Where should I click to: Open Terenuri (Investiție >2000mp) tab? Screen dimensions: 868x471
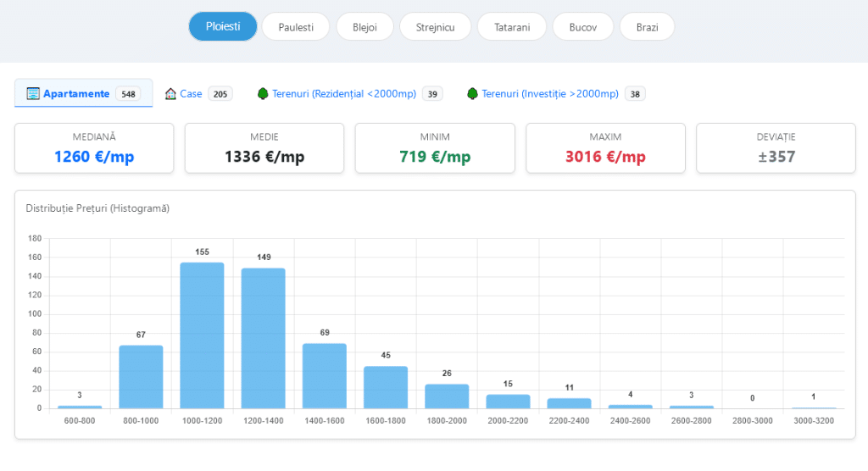549,94
